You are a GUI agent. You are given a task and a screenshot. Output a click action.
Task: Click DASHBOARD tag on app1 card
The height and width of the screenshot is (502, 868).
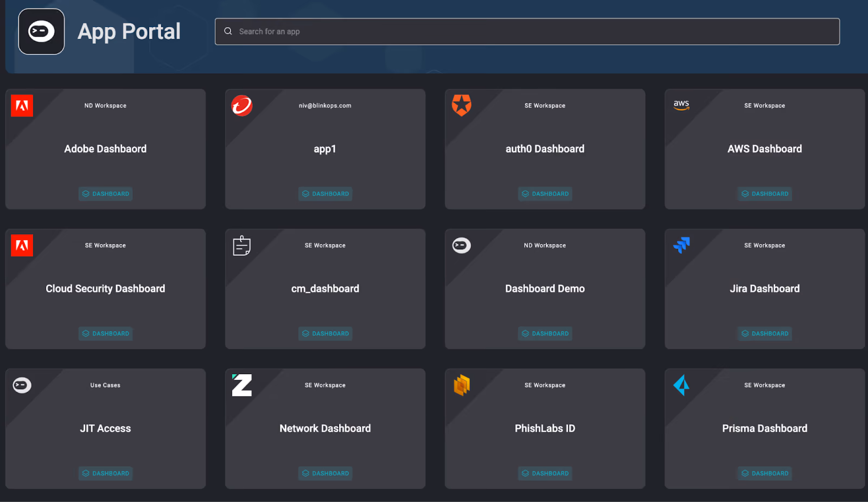coord(325,194)
